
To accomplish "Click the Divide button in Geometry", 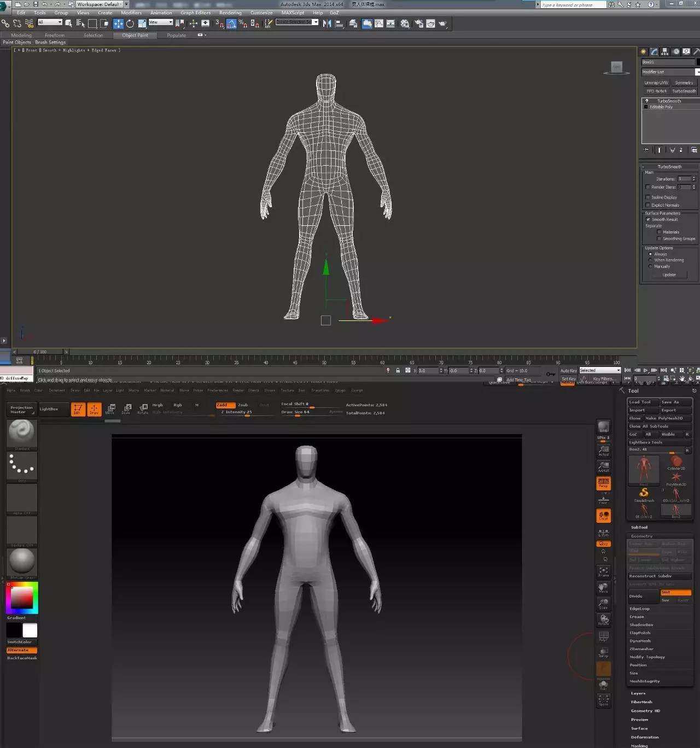I will tap(643, 596).
